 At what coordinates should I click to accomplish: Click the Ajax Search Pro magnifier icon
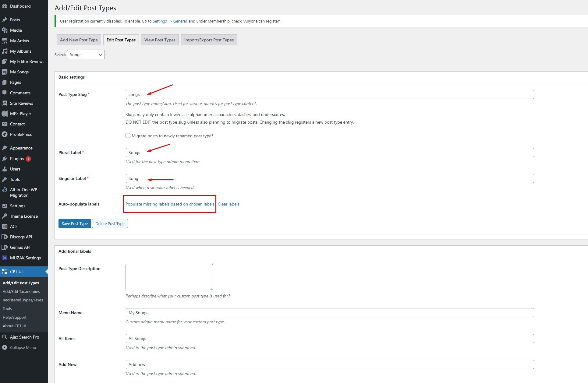[x=5, y=337]
